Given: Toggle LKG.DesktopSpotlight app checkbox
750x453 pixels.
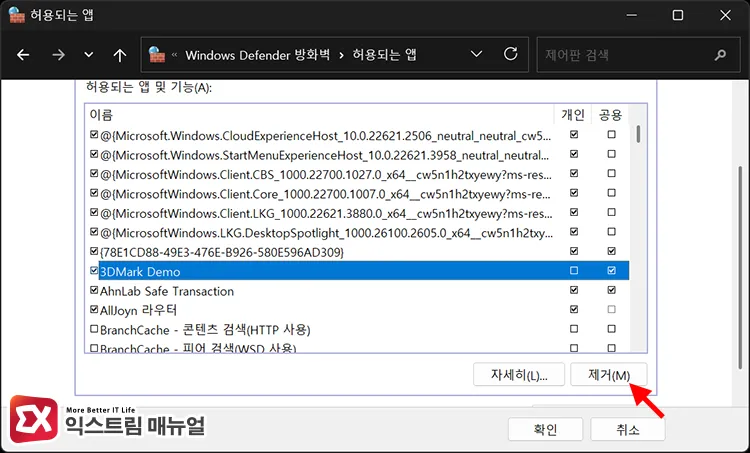Looking at the screenshot, I should [x=94, y=232].
